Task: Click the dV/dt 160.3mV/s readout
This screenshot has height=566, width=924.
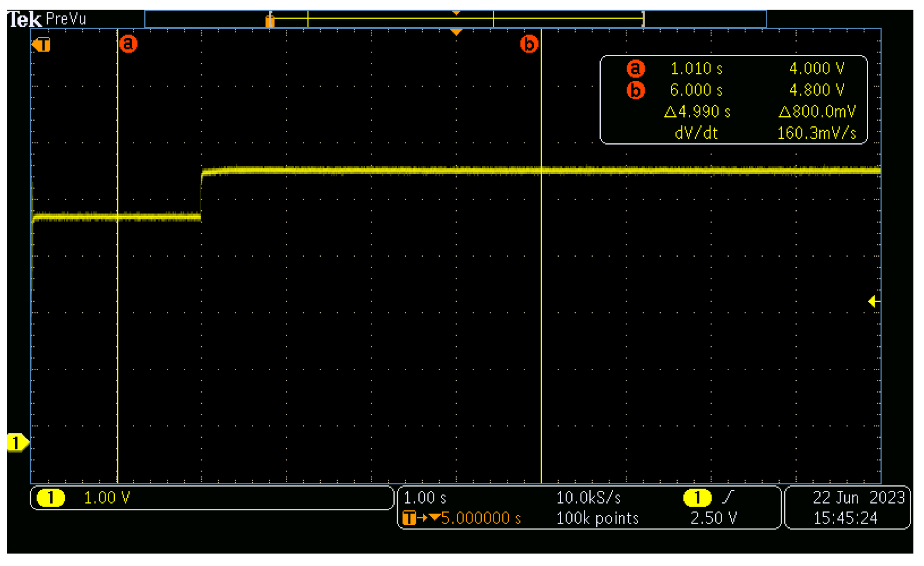Action: [x=816, y=133]
